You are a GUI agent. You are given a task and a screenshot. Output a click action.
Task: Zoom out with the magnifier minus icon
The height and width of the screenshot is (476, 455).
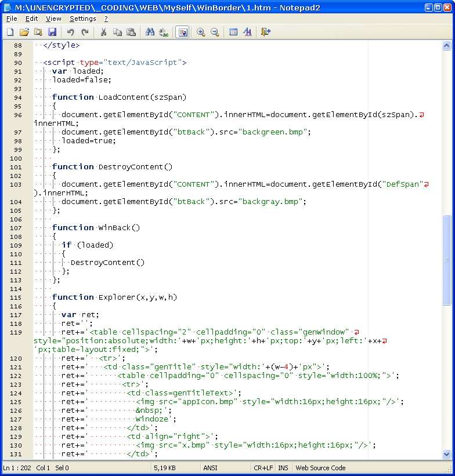[x=215, y=32]
